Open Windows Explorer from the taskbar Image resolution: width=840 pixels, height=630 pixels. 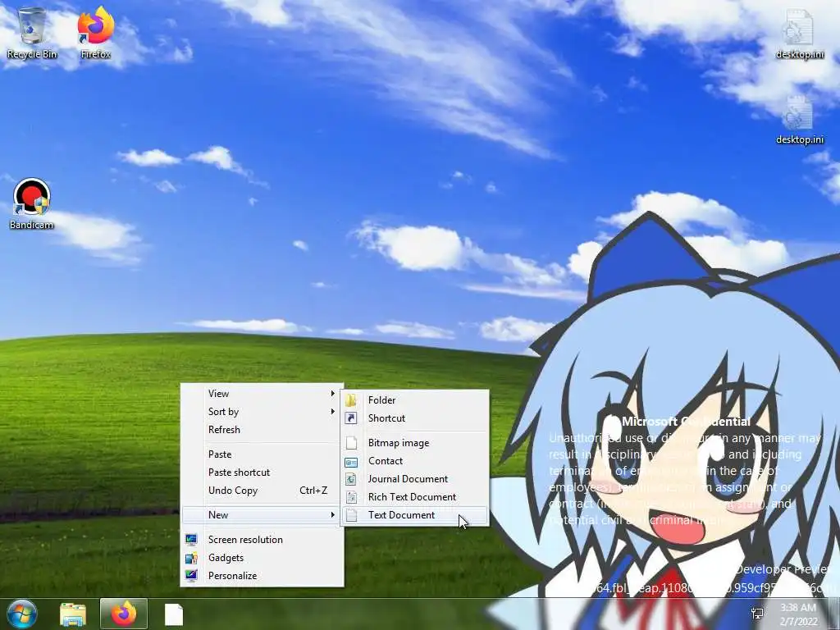73,614
